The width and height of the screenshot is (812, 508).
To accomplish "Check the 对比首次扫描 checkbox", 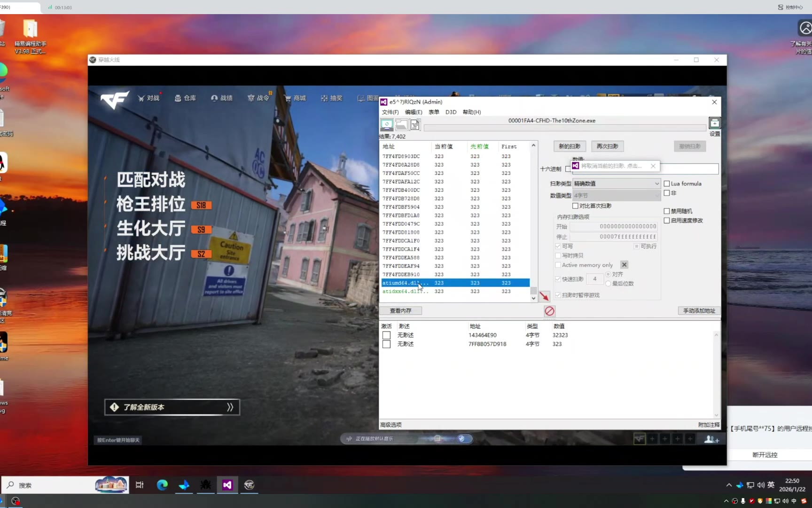I will click(575, 206).
